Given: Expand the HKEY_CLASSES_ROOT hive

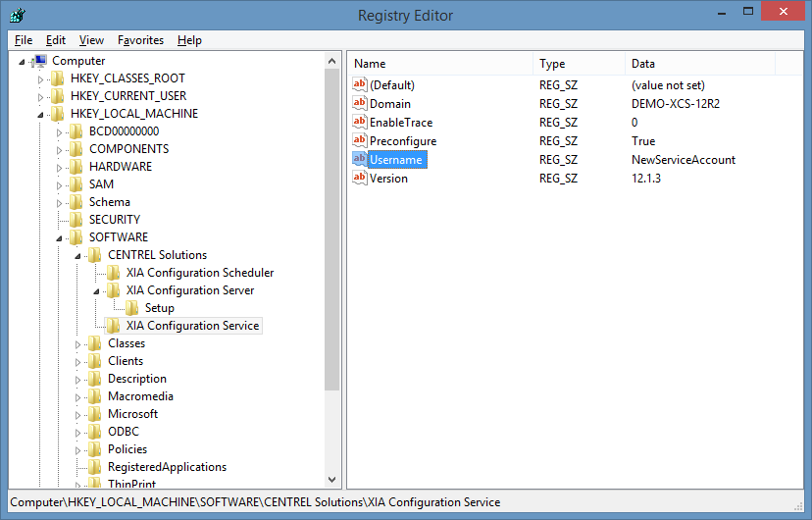Looking at the screenshot, I should click(40, 79).
